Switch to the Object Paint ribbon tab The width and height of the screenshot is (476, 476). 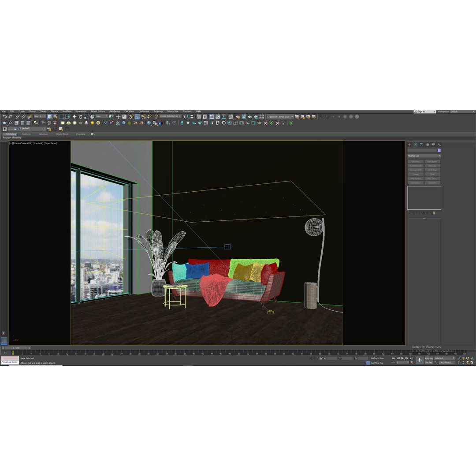pyautogui.click(x=62, y=134)
